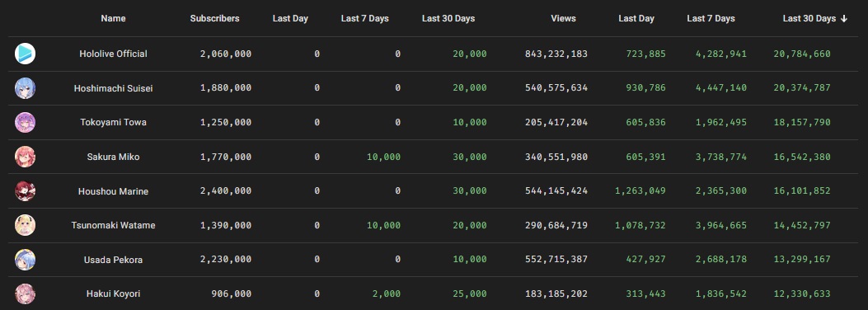This screenshot has height=310, width=868.
Task: Sort by total Views column header
Action: (x=563, y=18)
